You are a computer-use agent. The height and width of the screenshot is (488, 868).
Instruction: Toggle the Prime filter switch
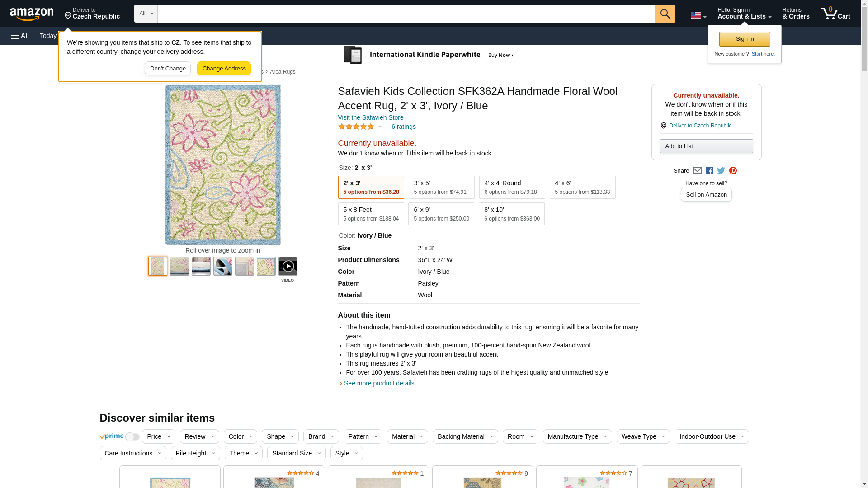132,437
